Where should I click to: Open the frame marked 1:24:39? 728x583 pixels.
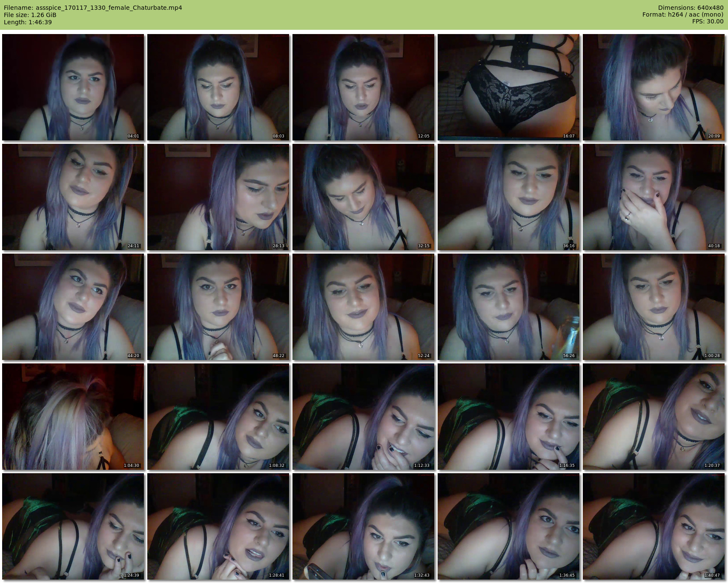coord(73,526)
